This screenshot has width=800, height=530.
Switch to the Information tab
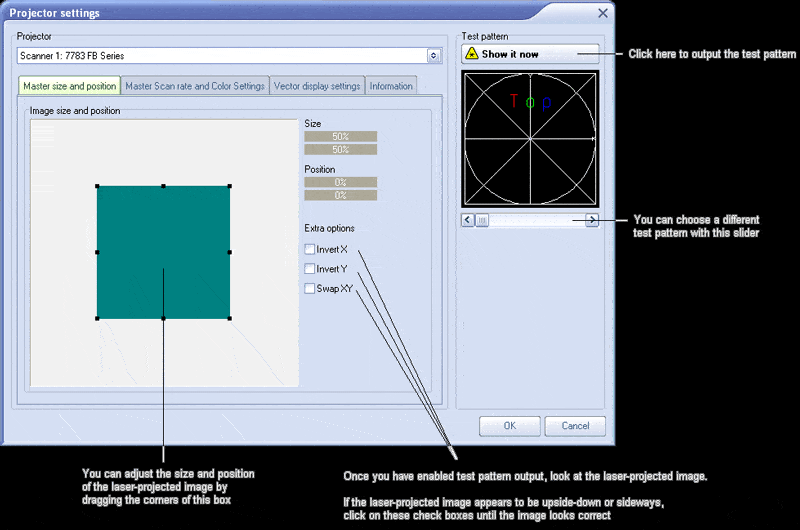pyautogui.click(x=391, y=86)
